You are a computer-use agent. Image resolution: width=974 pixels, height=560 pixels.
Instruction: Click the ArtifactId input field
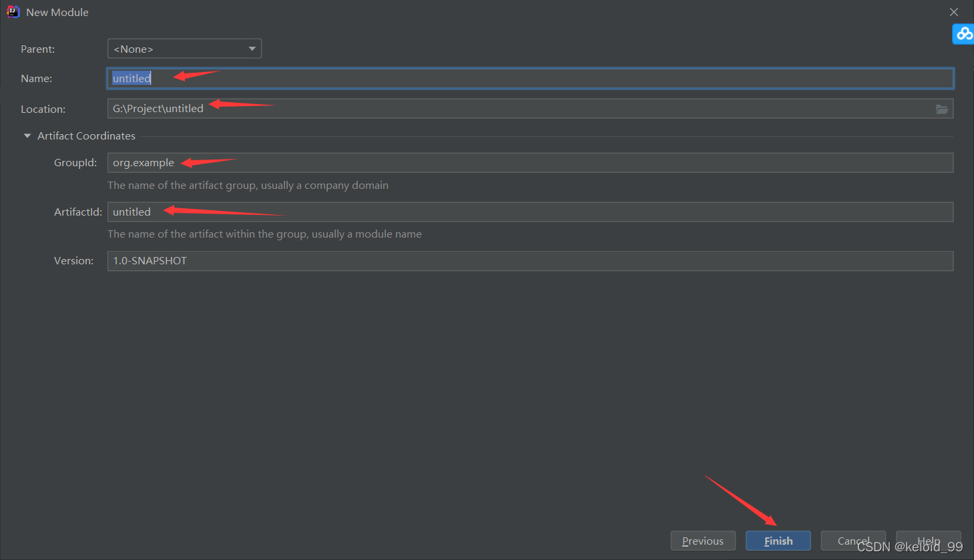530,212
